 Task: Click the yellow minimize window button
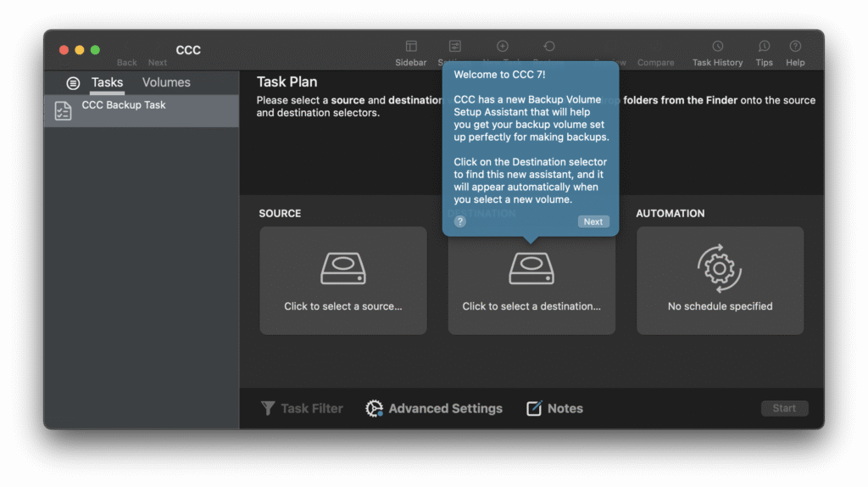(x=80, y=50)
